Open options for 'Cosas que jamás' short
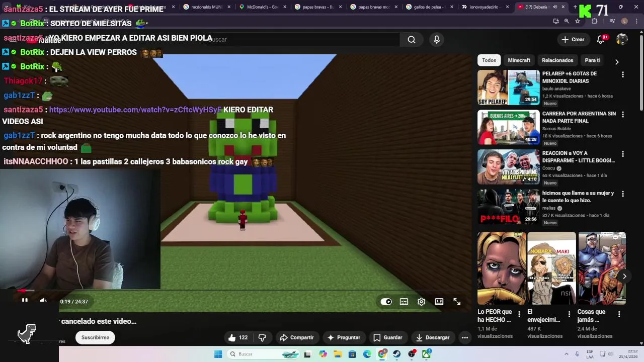Image resolution: width=644 pixels, height=362 pixels. pyautogui.click(x=619, y=314)
